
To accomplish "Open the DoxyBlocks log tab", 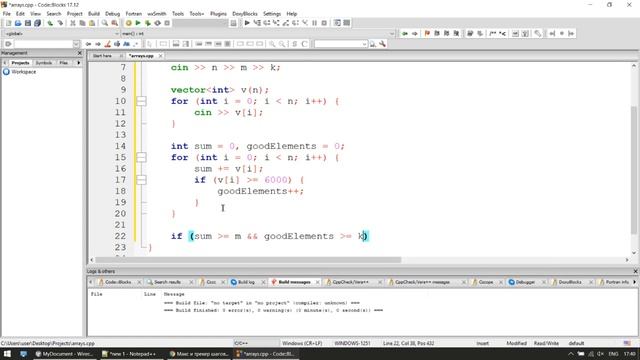I will [x=569, y=282].
